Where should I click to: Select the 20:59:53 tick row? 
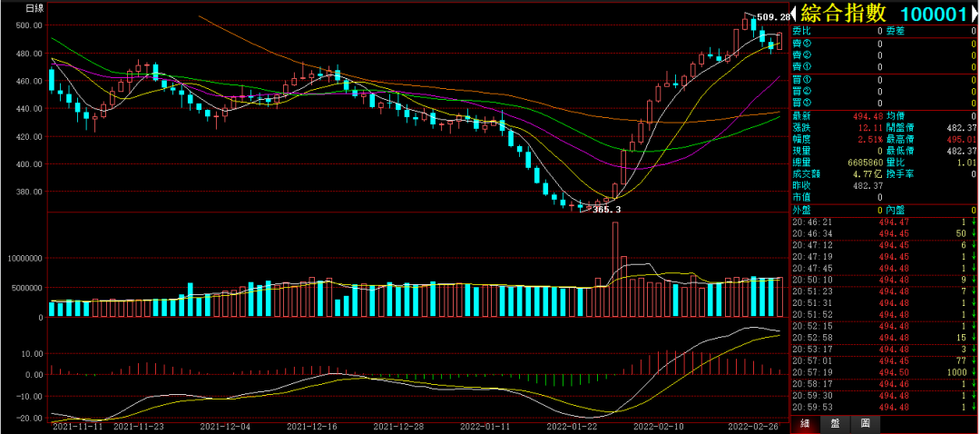point(884,407)
